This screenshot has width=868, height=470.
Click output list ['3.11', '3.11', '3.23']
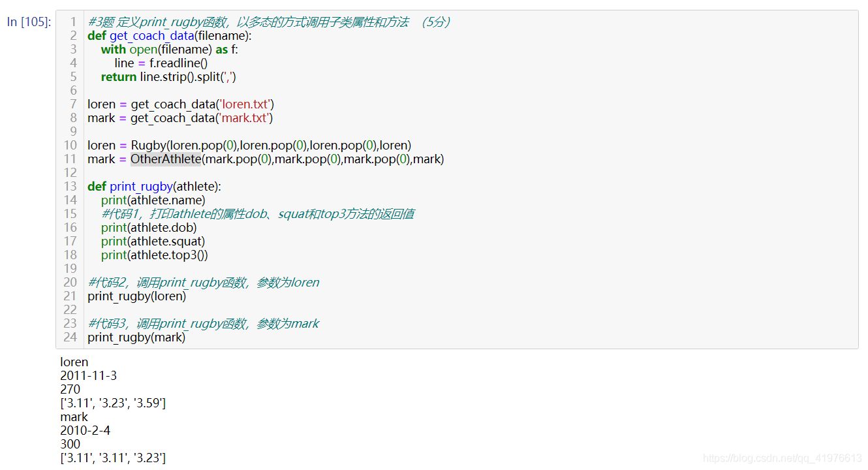(x=113, y=458)
